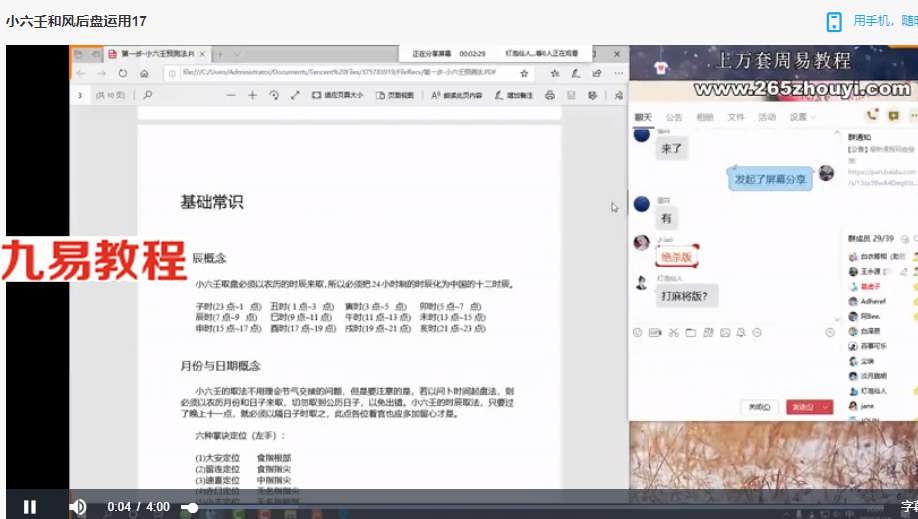918x519 pixels.
Task: Click the chat scrollbar up arrow
Action: tap(837, 133)
